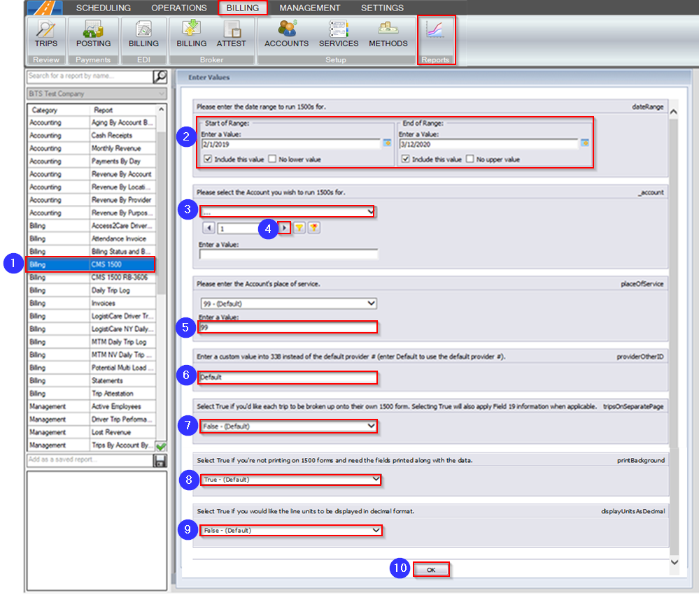Click the End of Range date field
The width and height of the screenshot is (699, 616).
click(x=488, y=144)
